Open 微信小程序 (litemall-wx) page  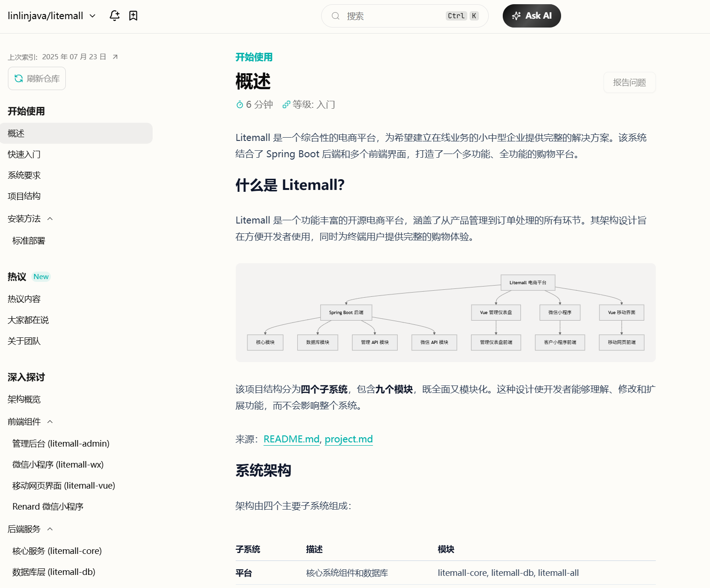(58, 465)
